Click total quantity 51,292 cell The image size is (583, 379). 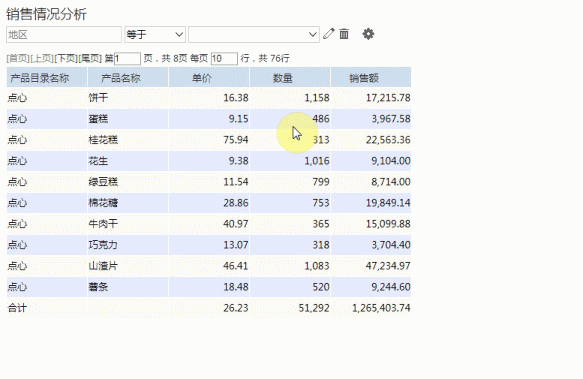290,308
